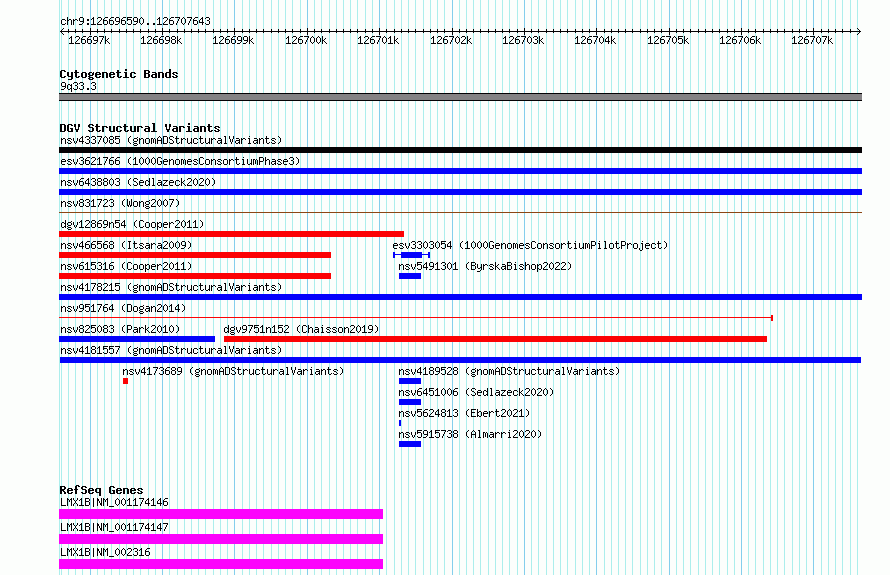Click the nsv4173689 small red variant marker
The height and width of the screenshot is (575, 890).
[125, 381]
